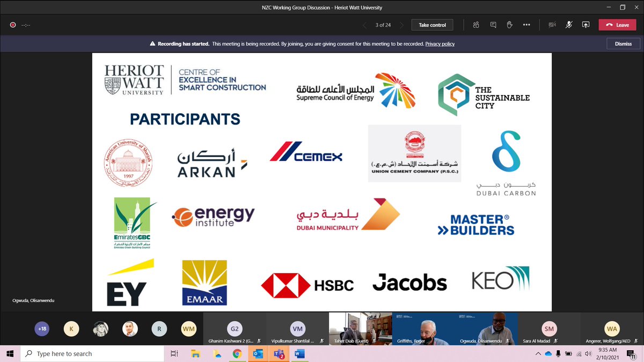Open the meeting recording indicator

[x=12, y=24]
